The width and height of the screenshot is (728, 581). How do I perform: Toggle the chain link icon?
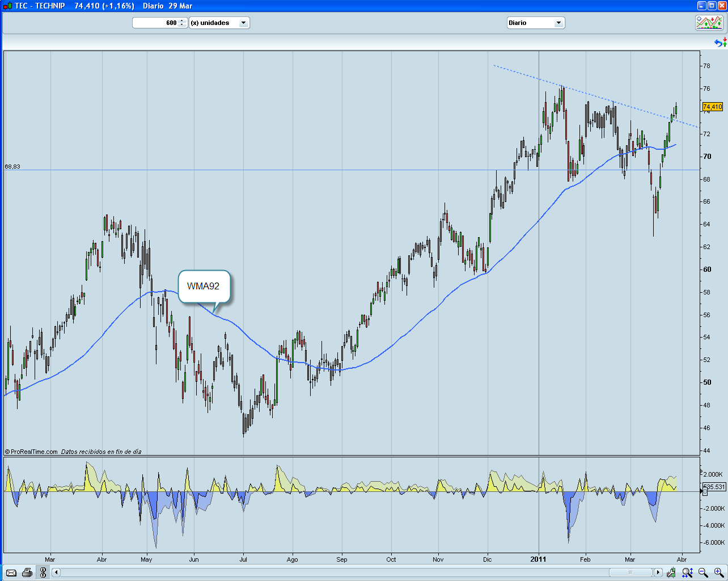click(43, 572)
